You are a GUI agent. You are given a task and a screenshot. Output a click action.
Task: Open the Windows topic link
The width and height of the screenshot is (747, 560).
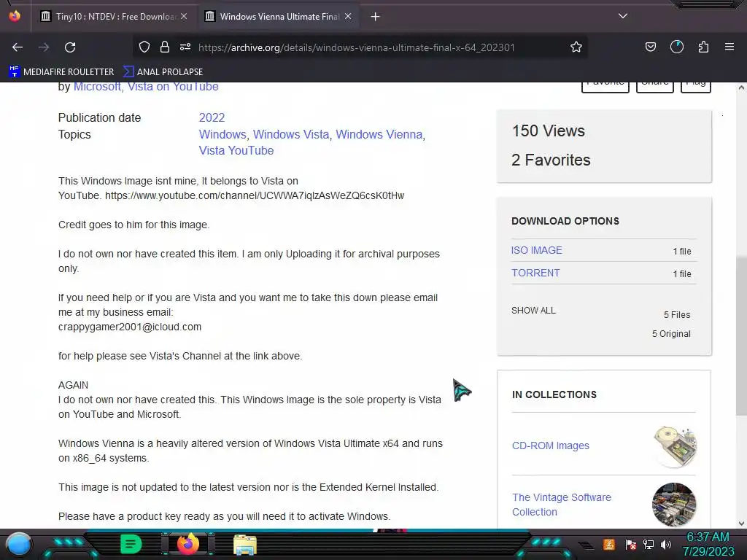(222, 134)
